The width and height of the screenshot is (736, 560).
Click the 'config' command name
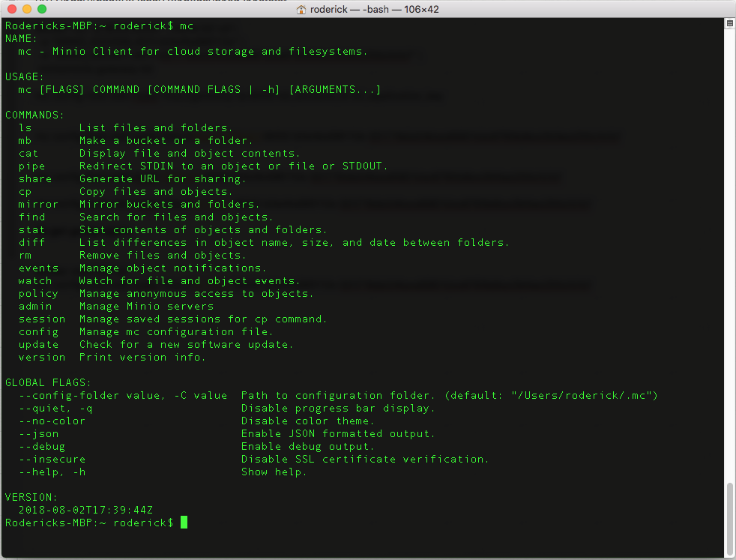pyautogui.click(x=38, y=331)
